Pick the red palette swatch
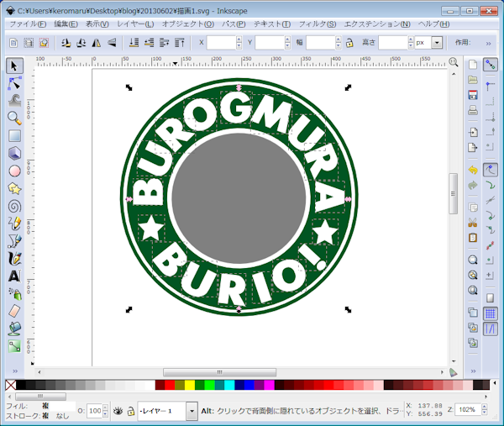Screen dimensions: 504x426 click(170, 385)
